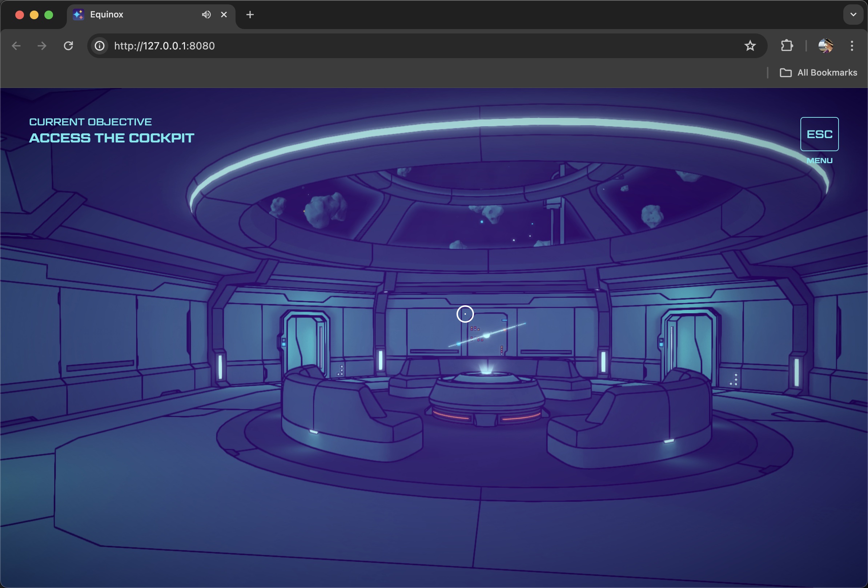Open Chrome three-dot menu
Image resolution: width=868 pixels, height=588 pixels.
click(x=852, y=46)
